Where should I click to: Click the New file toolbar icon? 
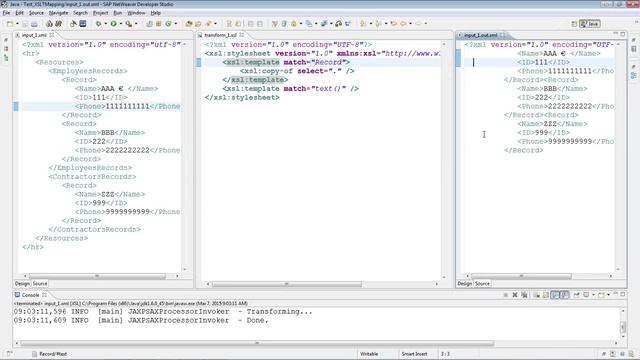pyautogui.click(x=10, y=24)
